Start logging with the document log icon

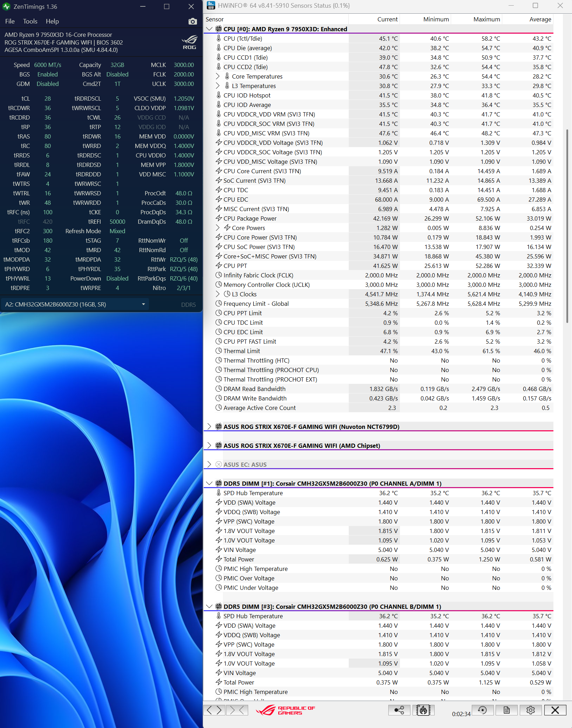click(x=507, y=710)
